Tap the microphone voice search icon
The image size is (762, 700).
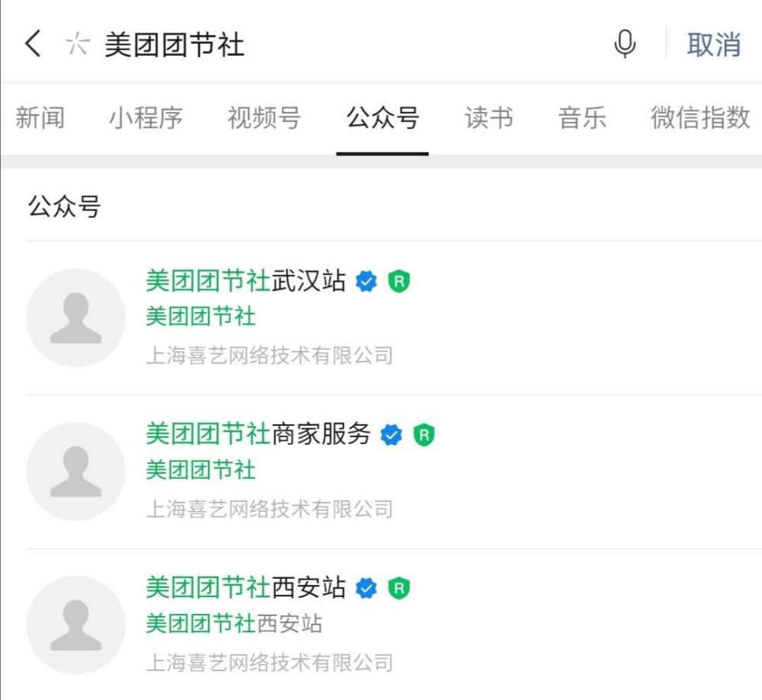pyautogui.click(x=625, y=44)
